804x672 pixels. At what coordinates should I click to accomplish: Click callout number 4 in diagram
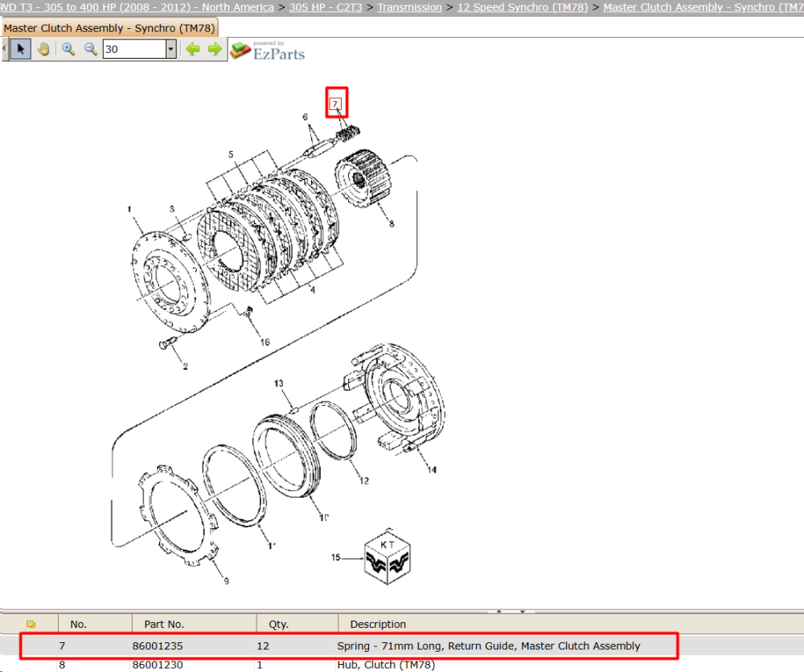click(312, 289)
